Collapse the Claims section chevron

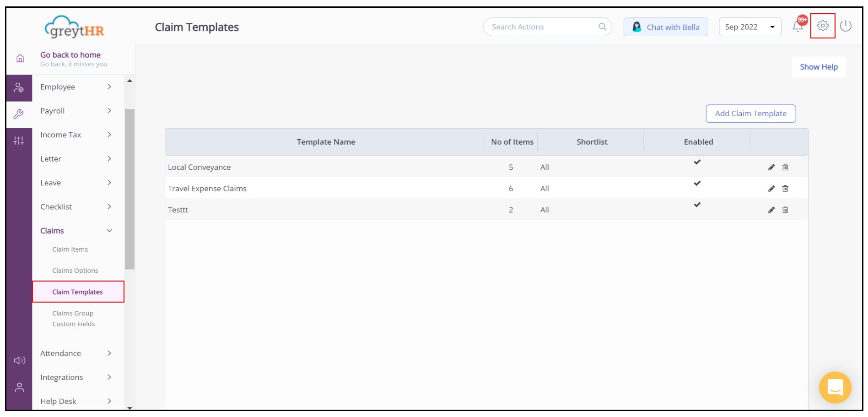[x=109, y=231]
